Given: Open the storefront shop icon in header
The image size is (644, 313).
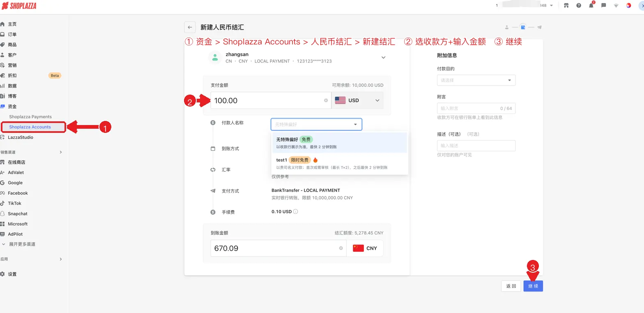Looking at the screenshot, I should pyautogui.click(x=566, y=5).
